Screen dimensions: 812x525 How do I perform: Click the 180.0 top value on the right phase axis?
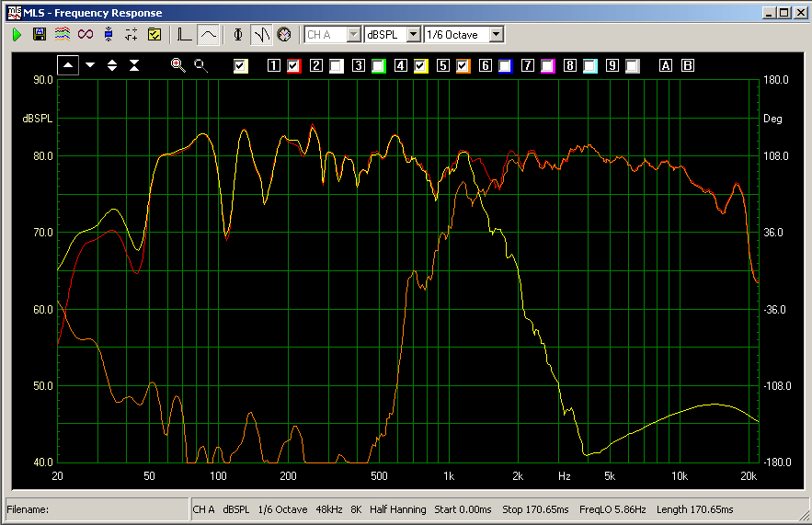pos(776,80)
